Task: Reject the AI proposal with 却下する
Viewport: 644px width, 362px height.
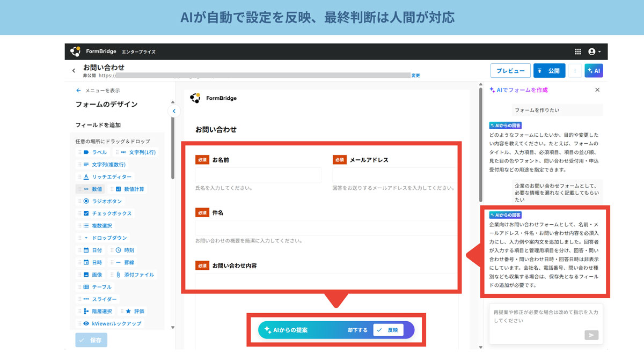Action: tap(357, 330)
